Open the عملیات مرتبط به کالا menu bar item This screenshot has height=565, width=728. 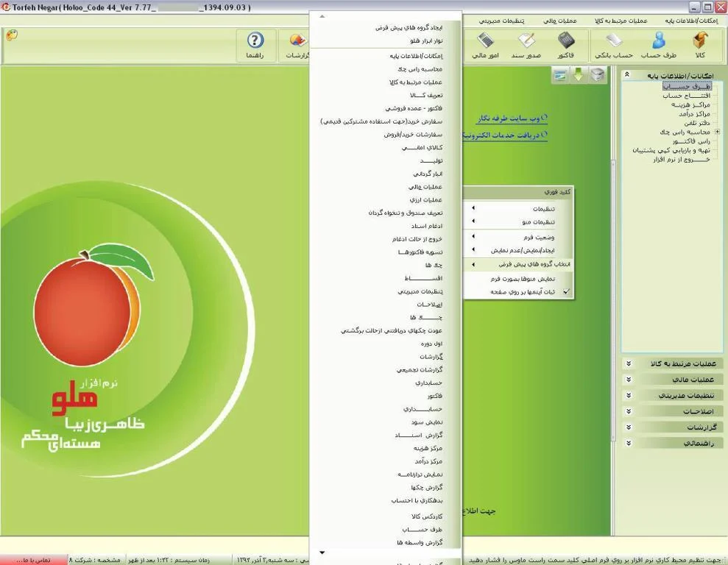[x=621, y=21]
